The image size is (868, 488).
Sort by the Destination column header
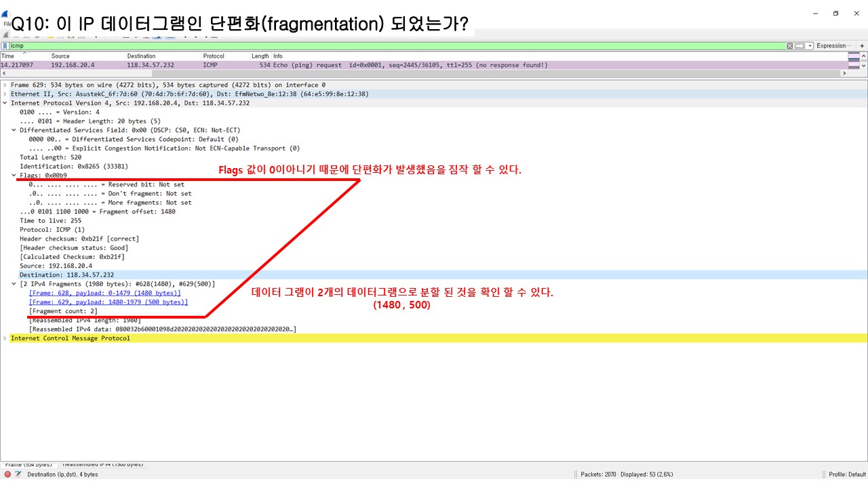point(163,56)
